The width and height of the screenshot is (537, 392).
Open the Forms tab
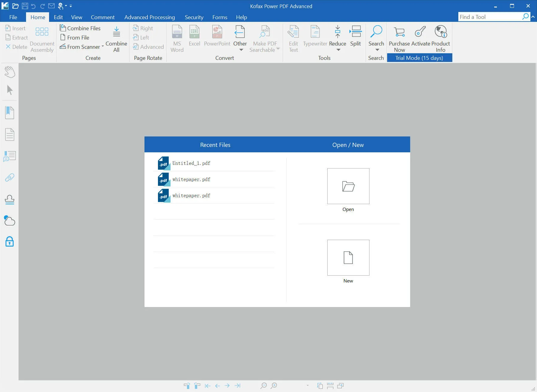click(220, 17)
